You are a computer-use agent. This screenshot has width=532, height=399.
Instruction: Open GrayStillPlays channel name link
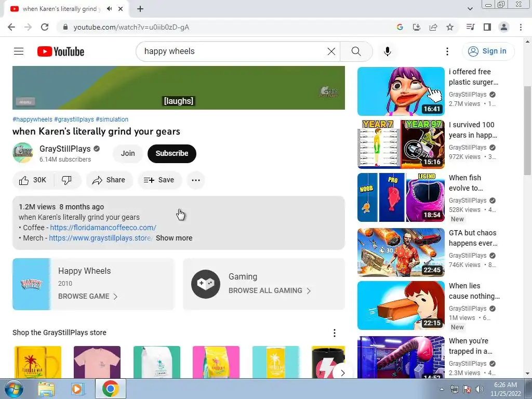[65, 149]
